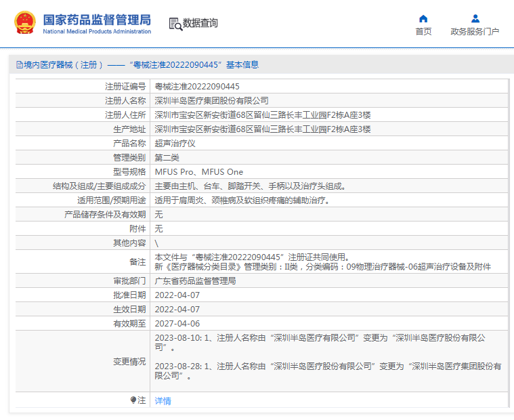The image size is (514, 420).
Task: Click expiry date 2027-04-06
Action: click(177, 324)
